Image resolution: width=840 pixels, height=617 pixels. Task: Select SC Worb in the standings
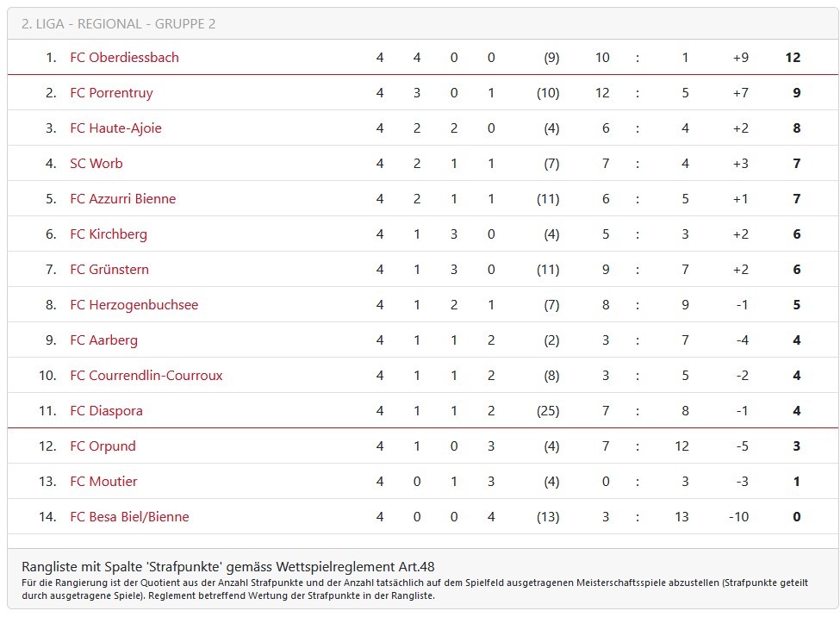click(x=96, y=164)
